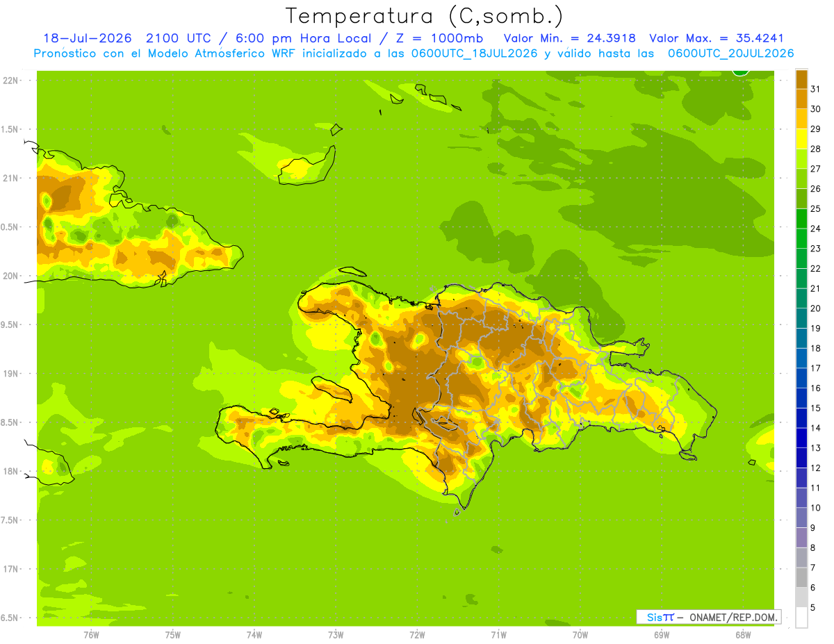Click the '20N' latitude axis label

[x=10, y=276]
